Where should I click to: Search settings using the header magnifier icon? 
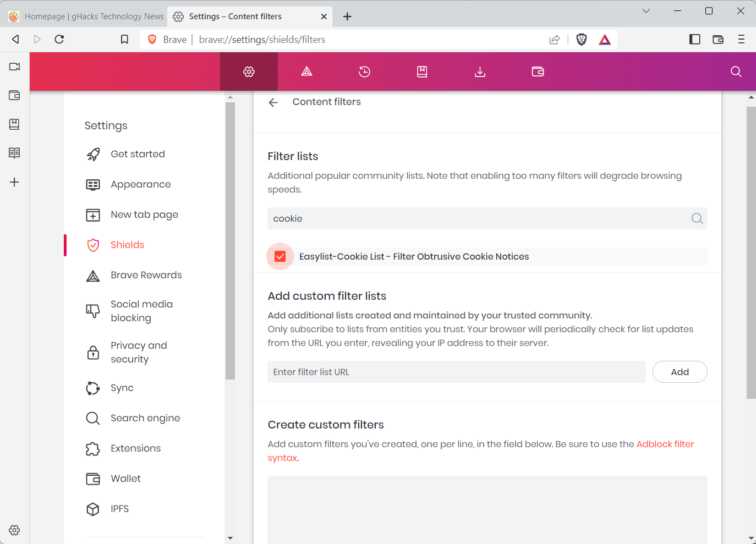pyautogui.click(x=736, y=72)
